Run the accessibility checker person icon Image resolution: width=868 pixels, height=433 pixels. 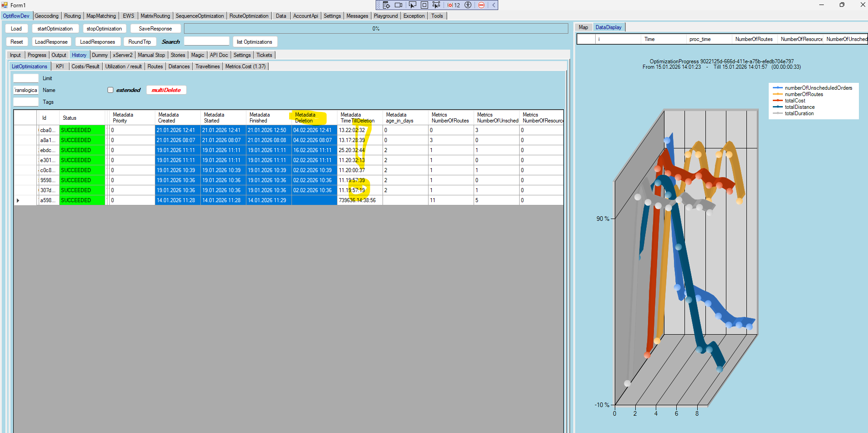[x=468, y=5]
